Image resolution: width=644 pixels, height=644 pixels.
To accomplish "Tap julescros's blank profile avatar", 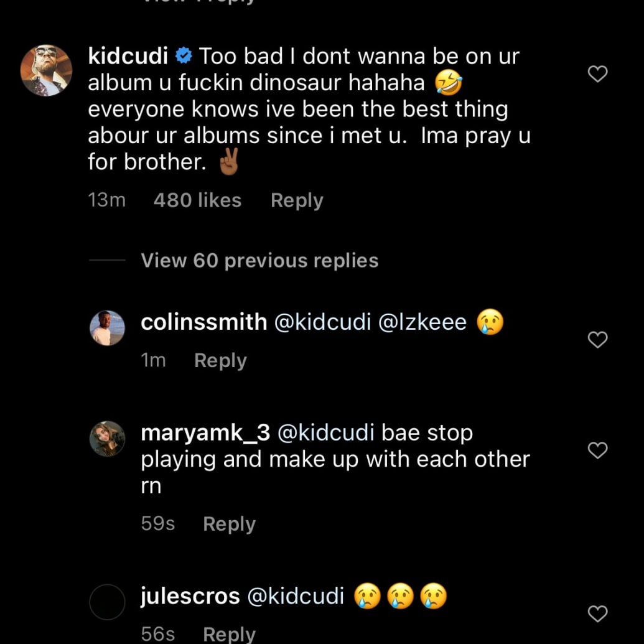I will point(107,602).
